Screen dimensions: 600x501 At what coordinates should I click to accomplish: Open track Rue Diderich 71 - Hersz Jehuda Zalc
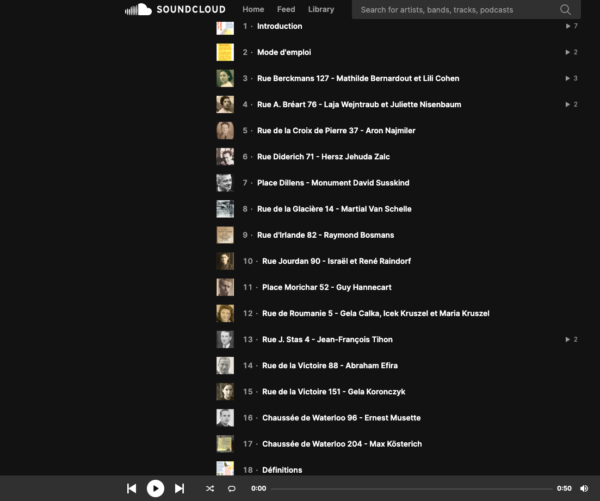[323, 157]
